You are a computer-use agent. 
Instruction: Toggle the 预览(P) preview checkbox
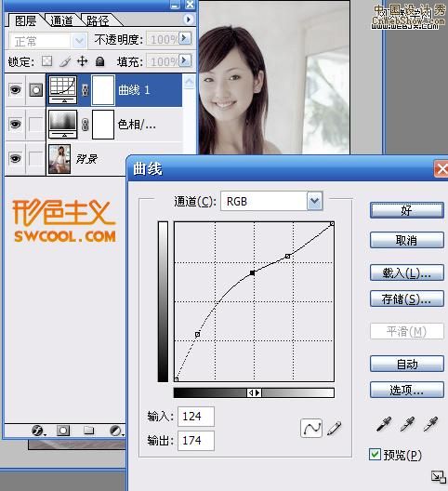click(375, 455)
